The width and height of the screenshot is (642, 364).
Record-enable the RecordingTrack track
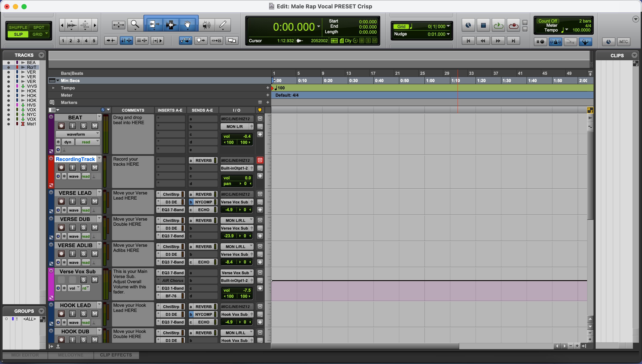[61, 167]
